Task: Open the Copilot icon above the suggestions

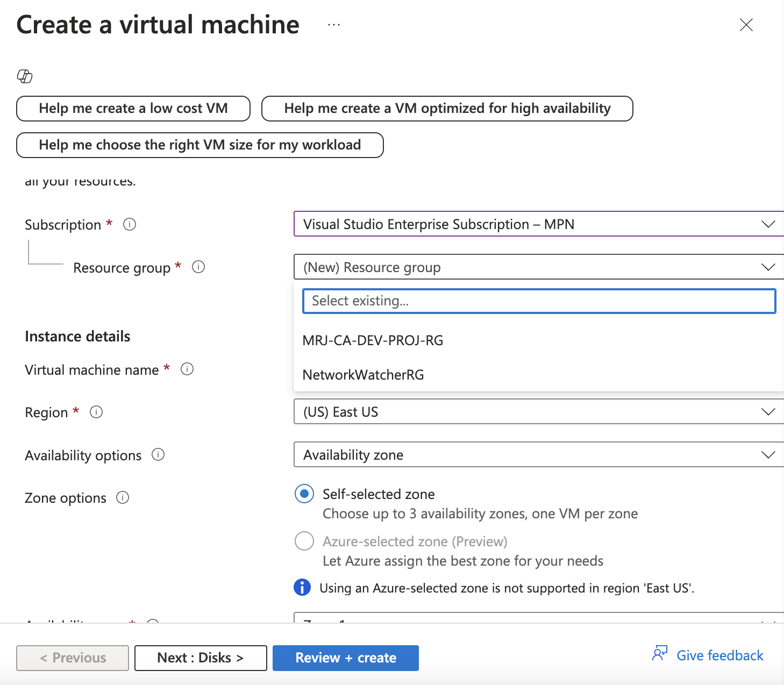Action: (x=25, y=76)
